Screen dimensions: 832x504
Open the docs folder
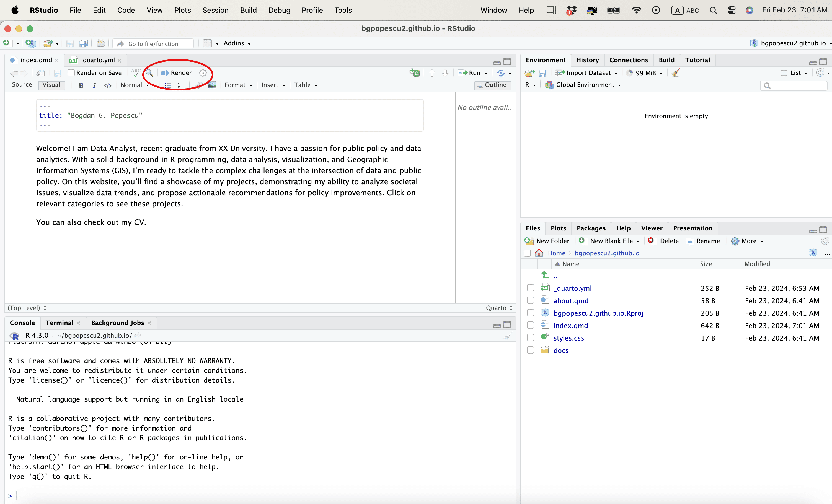point(560,350)
